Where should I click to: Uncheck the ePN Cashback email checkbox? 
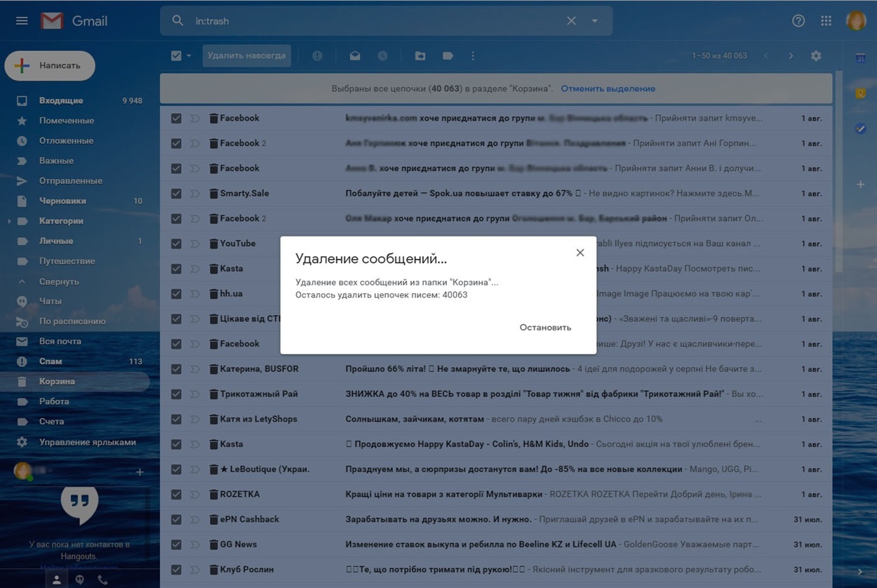(x=176, y=520)
